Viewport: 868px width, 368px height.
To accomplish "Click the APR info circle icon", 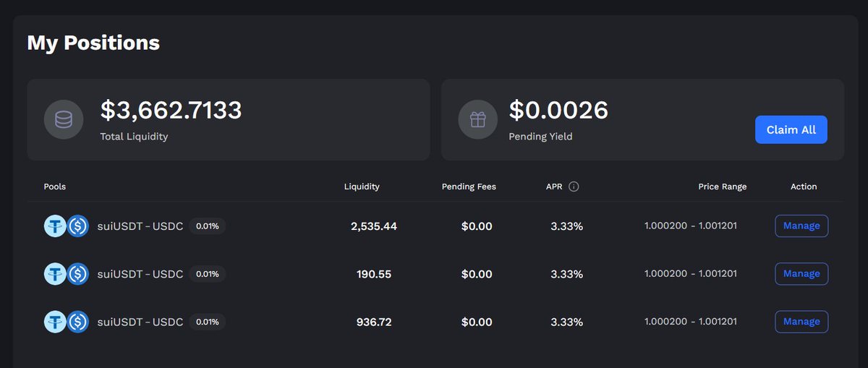I will pos(574,187).
